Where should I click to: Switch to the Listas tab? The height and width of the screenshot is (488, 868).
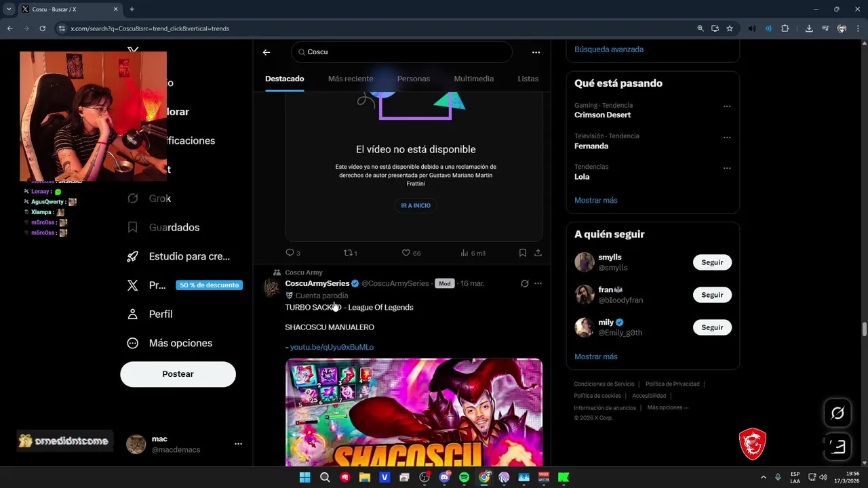click(528, 79)
